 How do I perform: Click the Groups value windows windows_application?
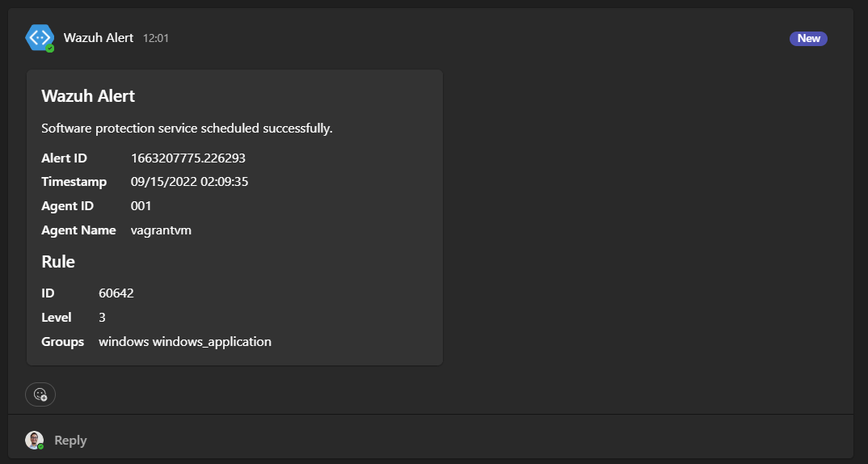[x=185, y=342]
